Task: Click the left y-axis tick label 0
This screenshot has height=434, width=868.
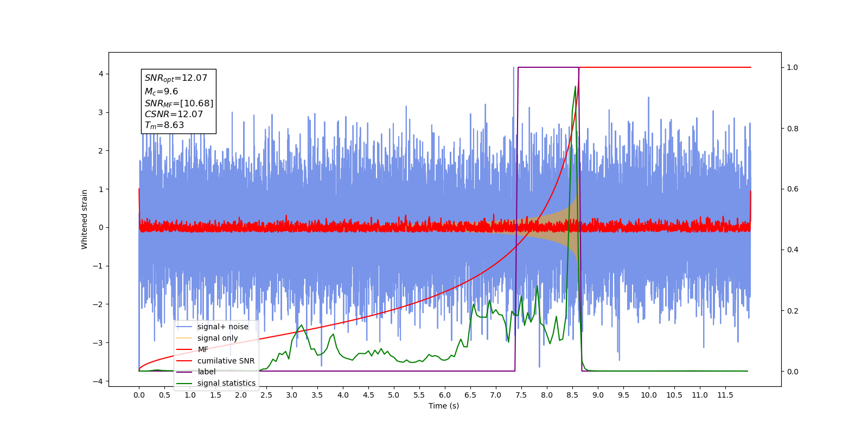Action: pyautogui.click(x=101, y=227)
